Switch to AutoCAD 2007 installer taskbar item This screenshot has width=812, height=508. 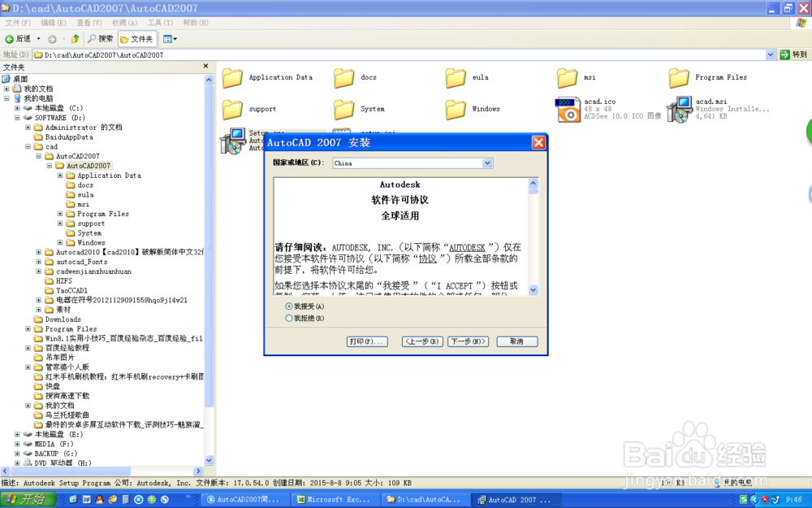pyautogui.click(x=516, y=500)
